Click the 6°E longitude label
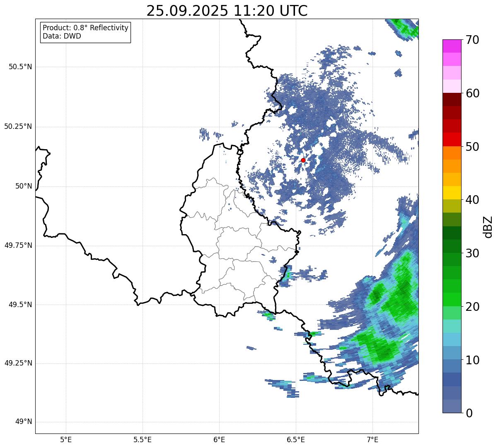The width and height of the screenshot is (498, 448). pyautogui.click(x=219, y=439)
